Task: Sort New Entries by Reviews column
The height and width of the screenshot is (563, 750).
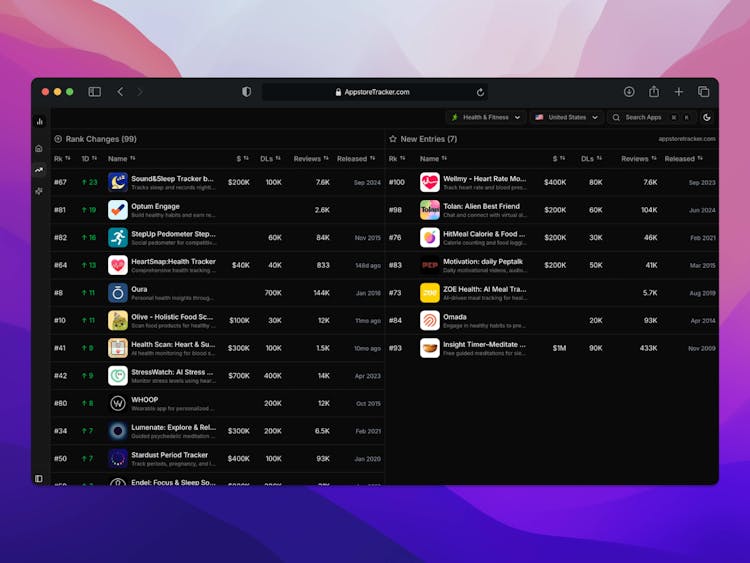Action: [x=638, y=158]
